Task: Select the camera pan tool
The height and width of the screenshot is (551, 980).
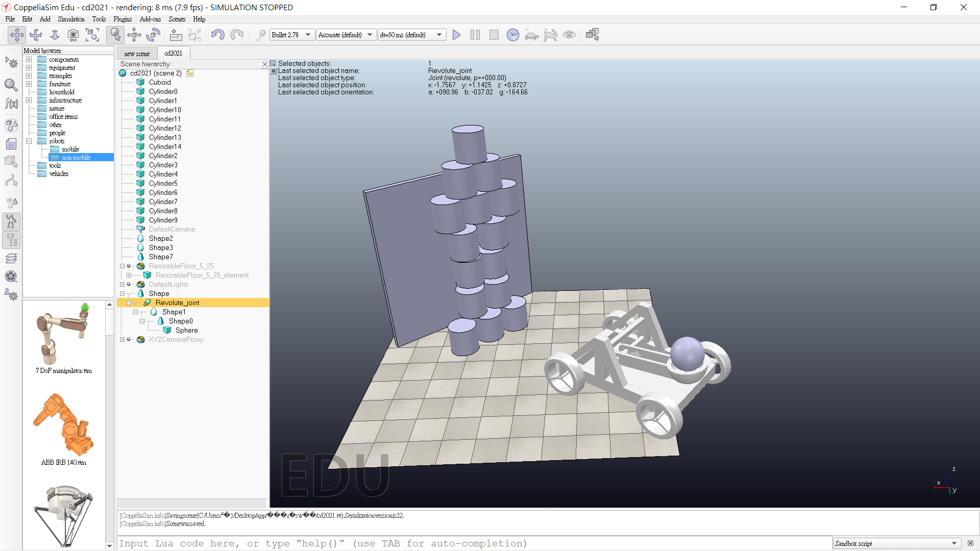Action: coord(17,35)
